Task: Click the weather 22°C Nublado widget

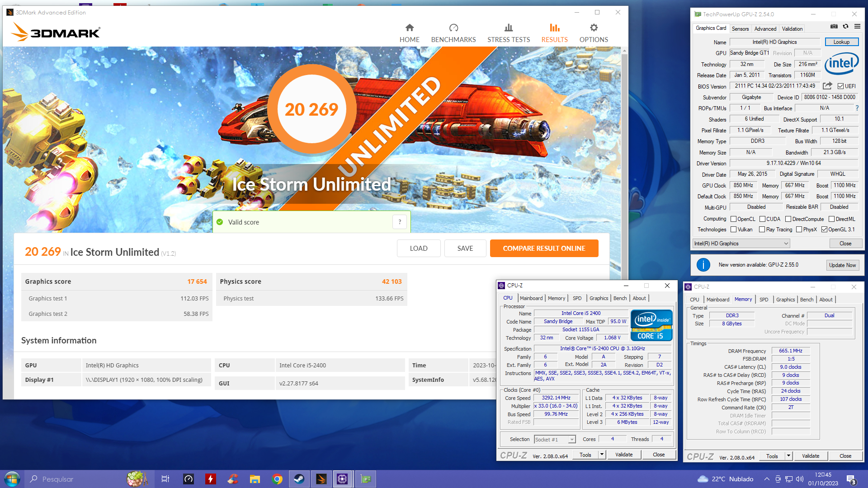Action: point(725,479)
